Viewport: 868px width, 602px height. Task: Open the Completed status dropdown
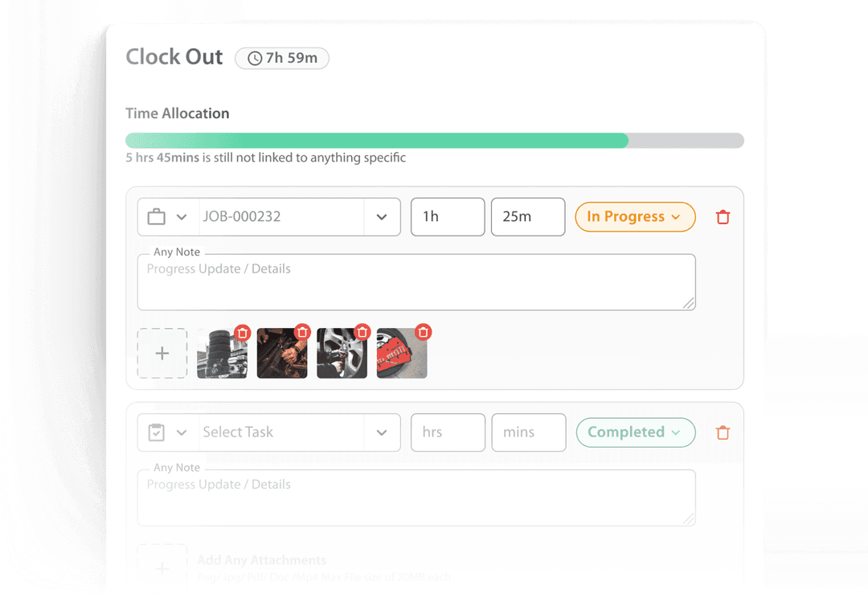(636, 432)
